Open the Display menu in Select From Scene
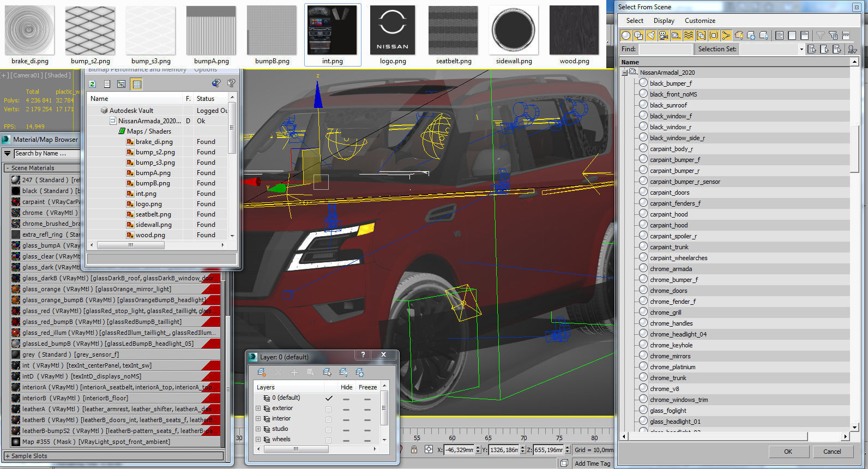Viewport: 868px width, 469px height. tap(664, 21)
